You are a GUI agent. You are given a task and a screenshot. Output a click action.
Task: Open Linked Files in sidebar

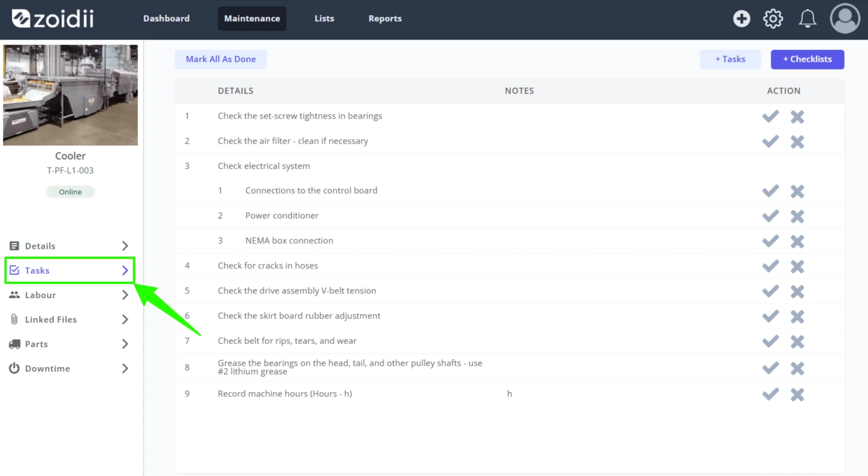(x=69, y=320)
